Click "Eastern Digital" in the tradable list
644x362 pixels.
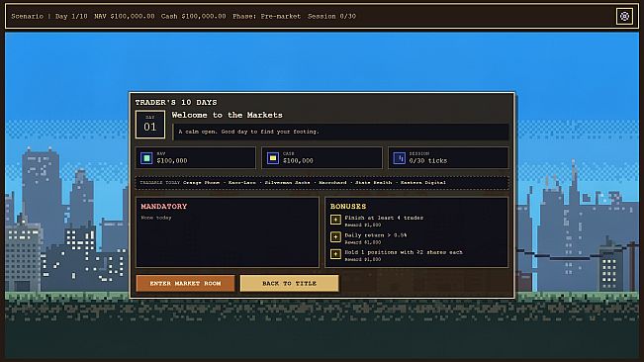coord(423,183)
